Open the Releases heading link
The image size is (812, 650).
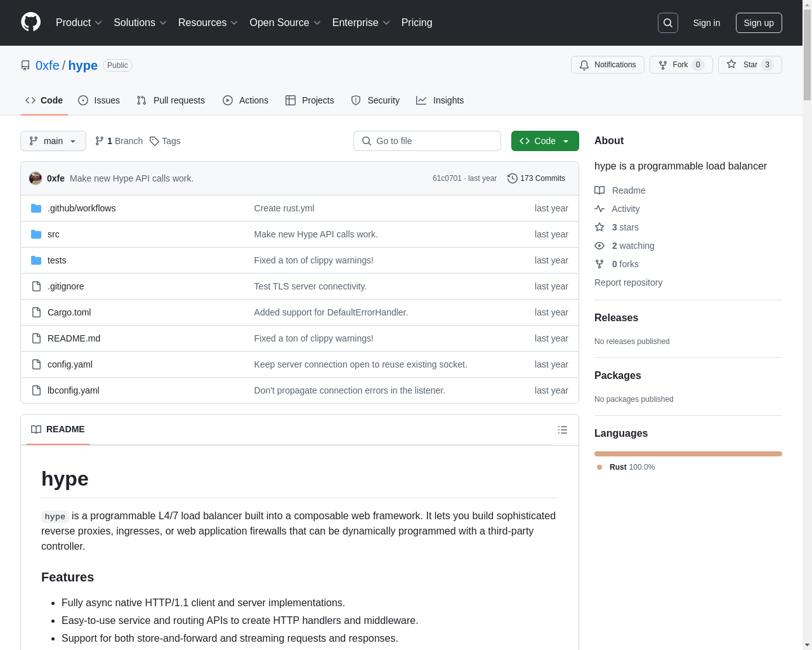(616, 317)
